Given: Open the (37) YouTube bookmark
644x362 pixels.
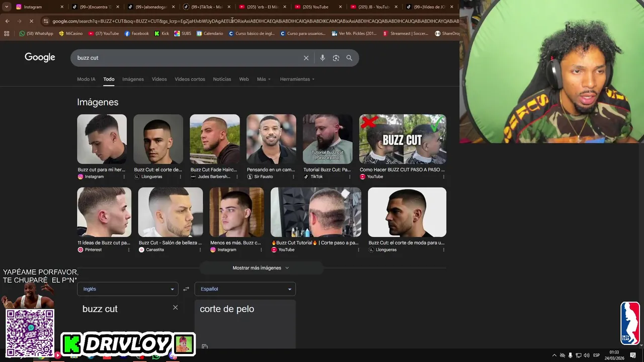Looking at the screenshot, I should (104, 34).
